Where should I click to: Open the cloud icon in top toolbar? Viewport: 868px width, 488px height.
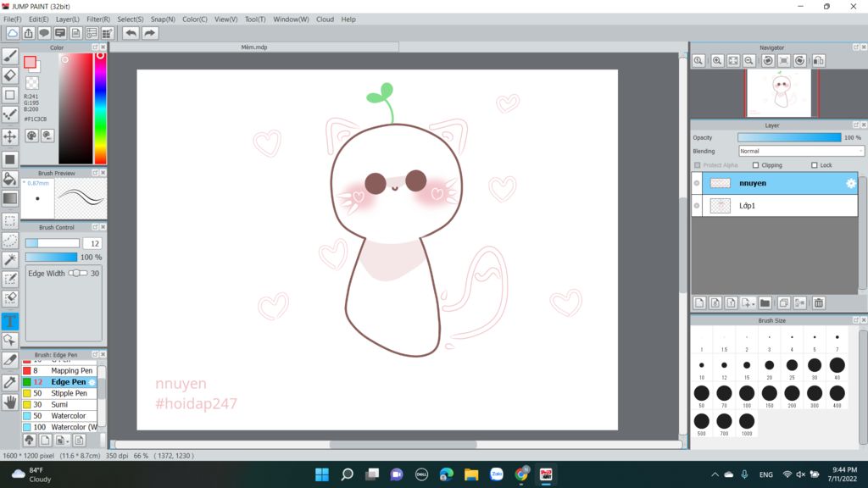point(12,33)
